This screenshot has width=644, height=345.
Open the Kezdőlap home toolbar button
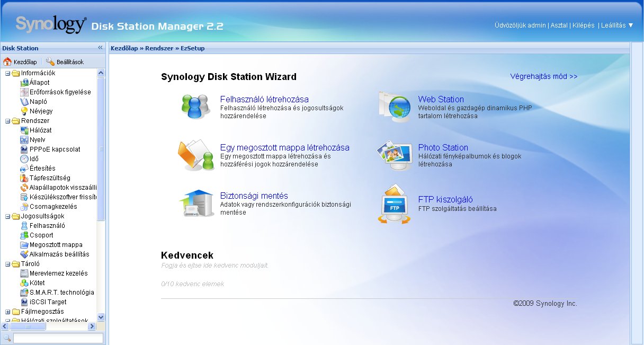[20, 62]
